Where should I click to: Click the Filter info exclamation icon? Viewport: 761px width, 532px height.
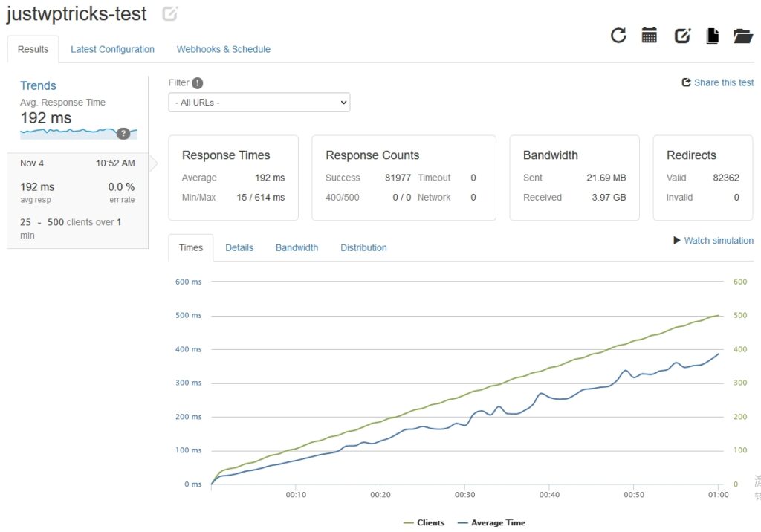tap(198, 83)
